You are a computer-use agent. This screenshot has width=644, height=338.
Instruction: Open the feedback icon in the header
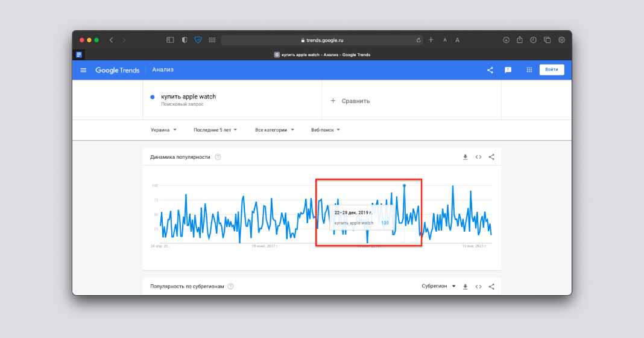508,70
